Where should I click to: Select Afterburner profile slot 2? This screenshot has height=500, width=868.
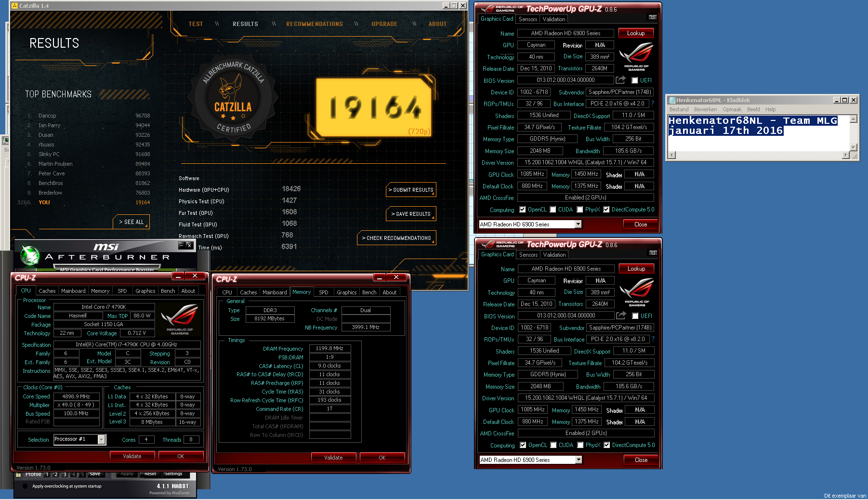pyautogui.click(x=56, y=474)
